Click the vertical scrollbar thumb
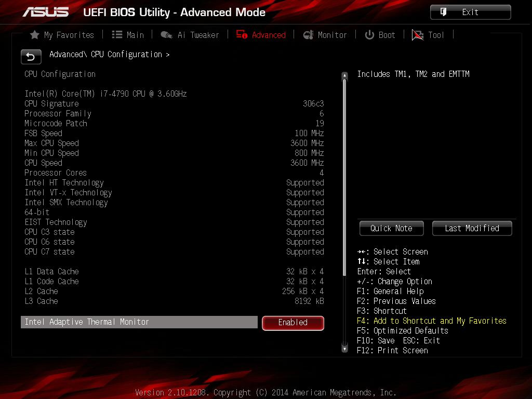532x399 pixels. 345,178
